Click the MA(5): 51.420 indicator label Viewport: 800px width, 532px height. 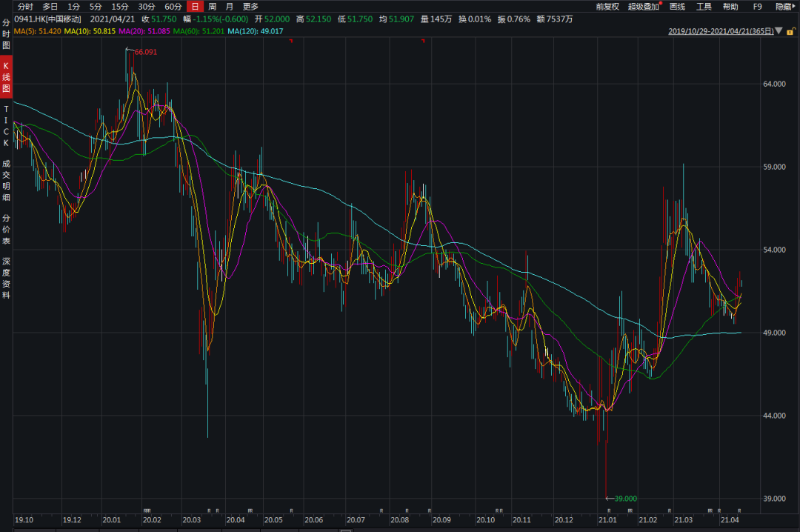click(x=37, y=31)
